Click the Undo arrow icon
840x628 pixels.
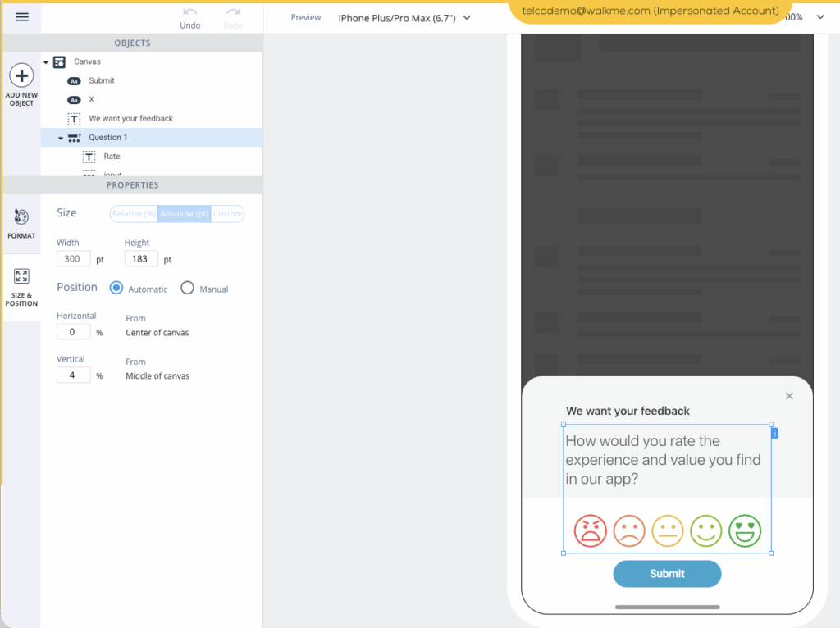[x=190, y=12]
